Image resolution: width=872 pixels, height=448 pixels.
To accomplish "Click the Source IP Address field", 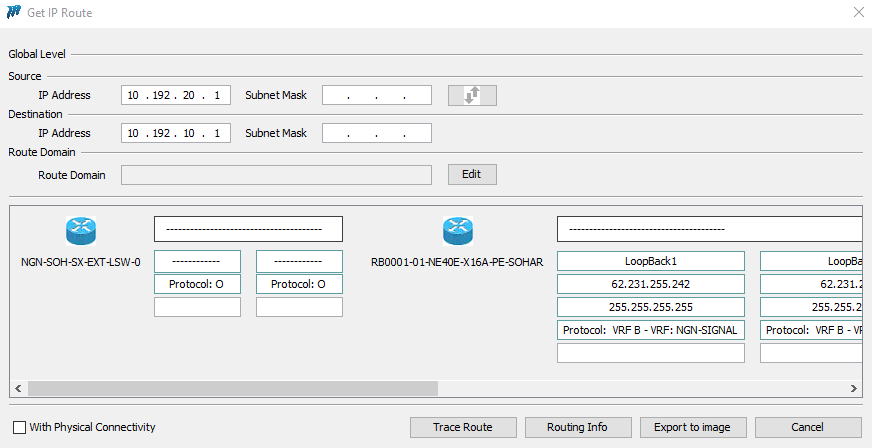I will [176, 96].
